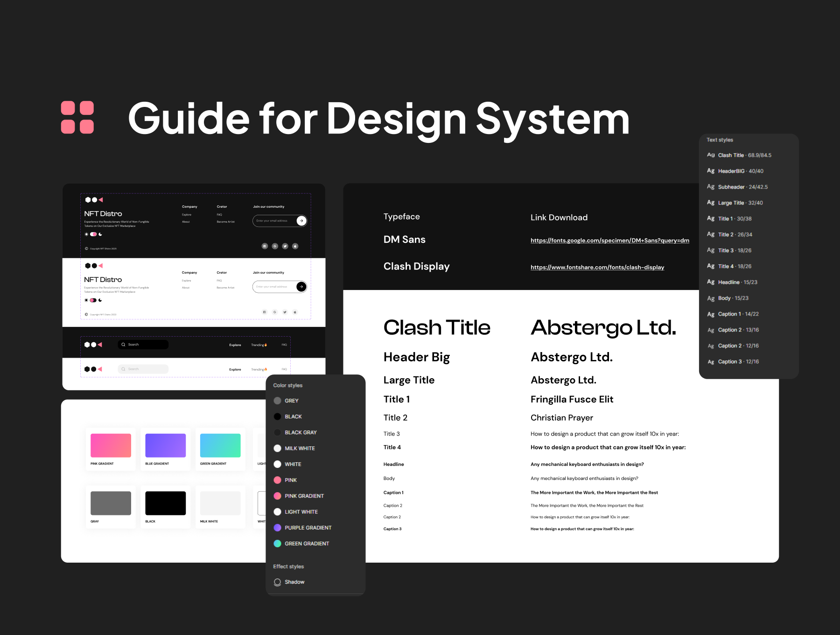This screenshot has height=635, width=840.
Task: Toggle the theme switch in the dark footer
Action: (93, 234)
